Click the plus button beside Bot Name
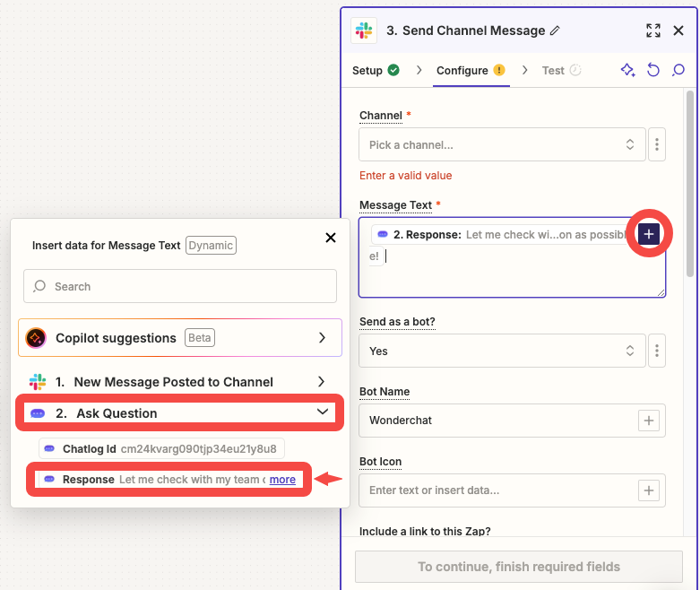This screenshot has height=590, width=700. tap(649, 421)
